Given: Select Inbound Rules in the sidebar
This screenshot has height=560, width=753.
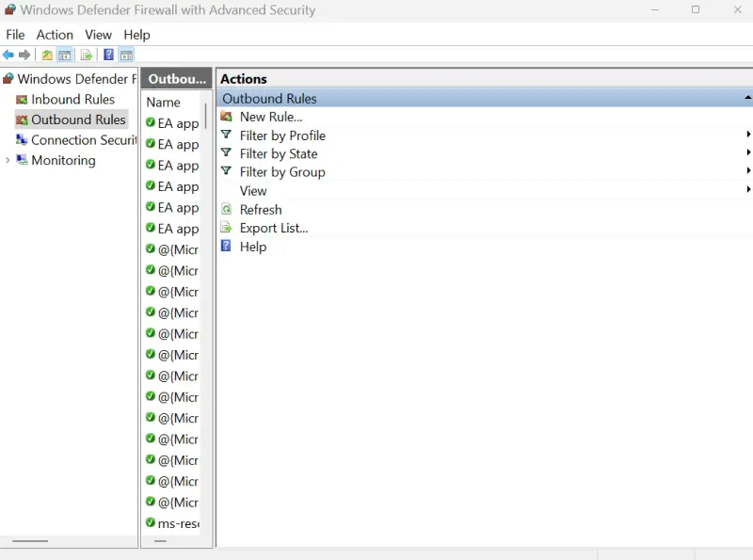Looking at the screenshot, I should coord(72,99).
